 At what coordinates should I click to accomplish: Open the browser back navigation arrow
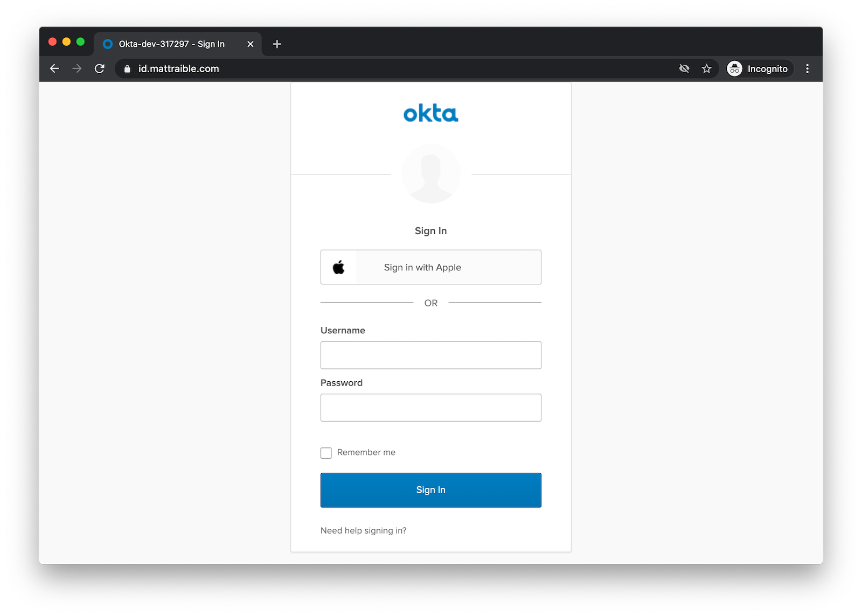pyautogui.click(x=54, y=68)
